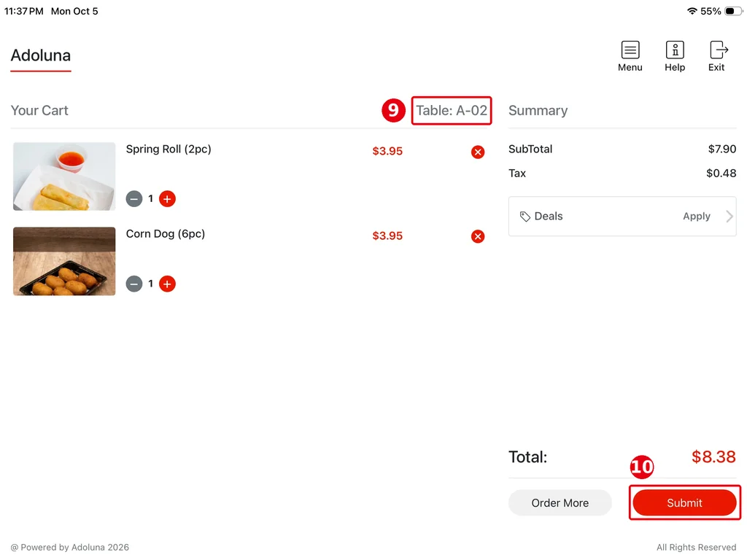Click the SubTotal $7.90 amount
This screenshot has height=560, width=747.
[x=721, y=149]
